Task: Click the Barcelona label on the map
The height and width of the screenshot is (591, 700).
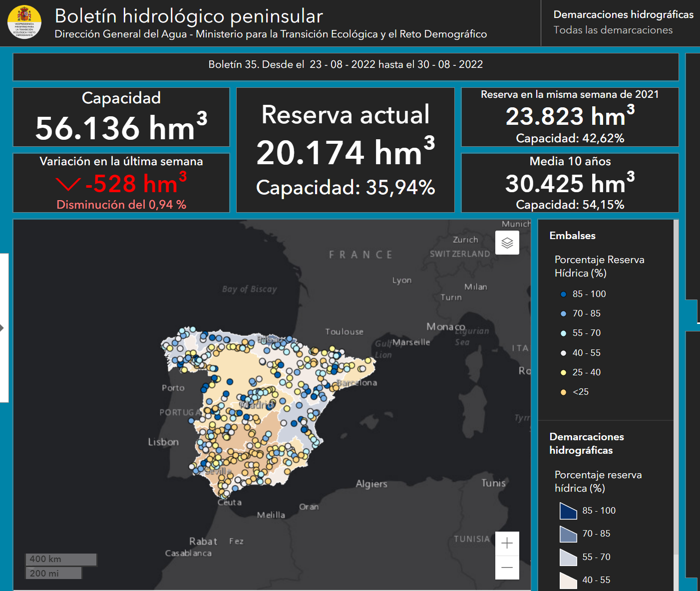Action: (356, 383)
